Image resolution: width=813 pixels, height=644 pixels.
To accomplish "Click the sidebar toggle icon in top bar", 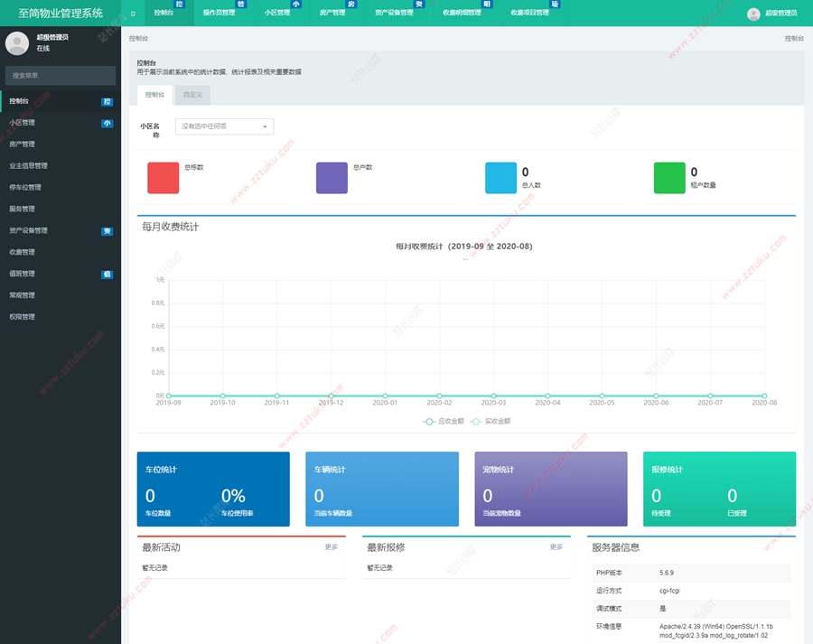I will [133, 14].
